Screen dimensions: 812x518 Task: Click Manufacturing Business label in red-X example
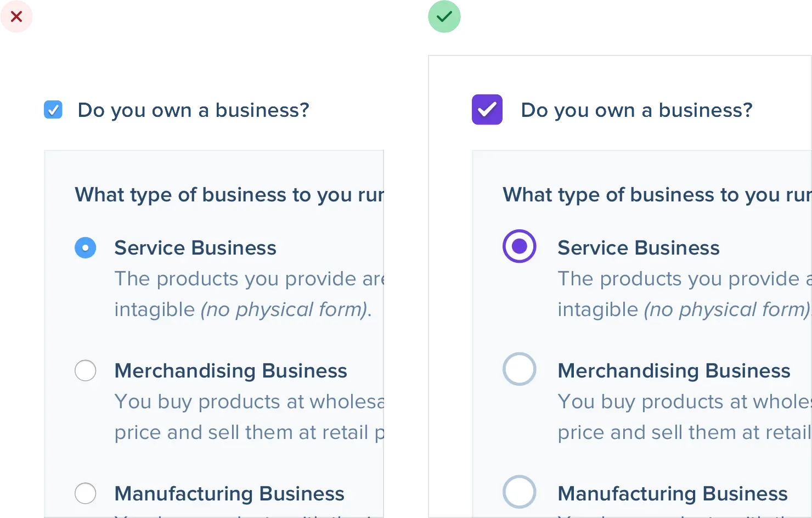(229, 494)
